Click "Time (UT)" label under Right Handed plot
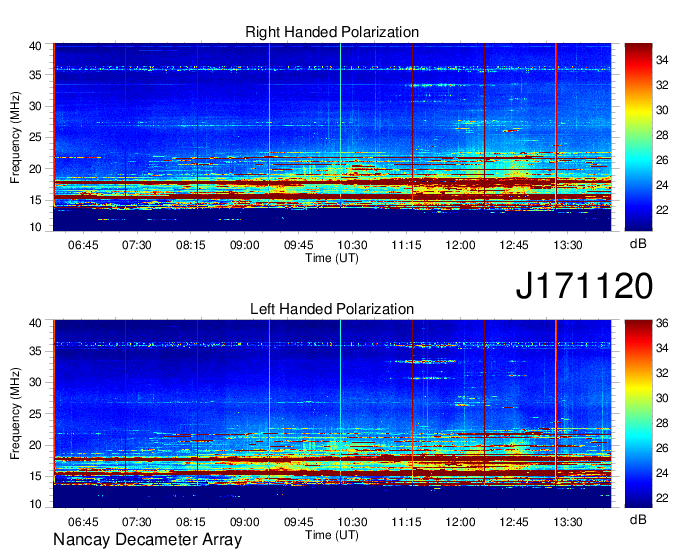Screen dimensions: 680x552 click(x=332, y=258)
